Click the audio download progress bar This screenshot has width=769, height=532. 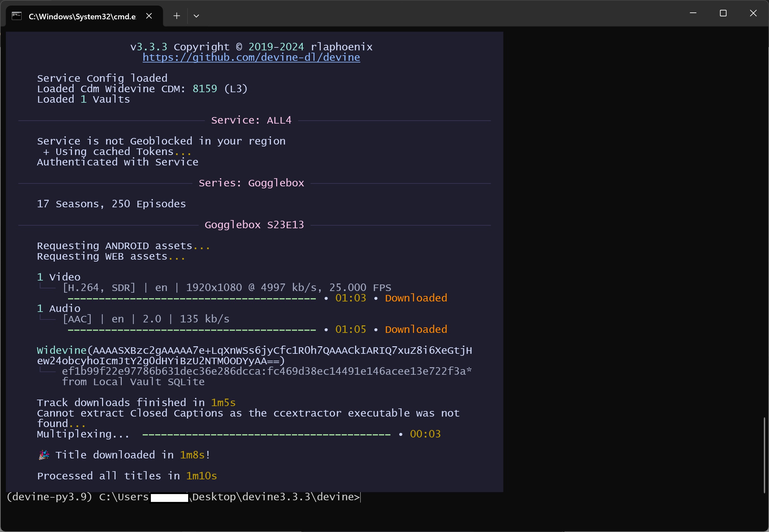click(192, 330)
